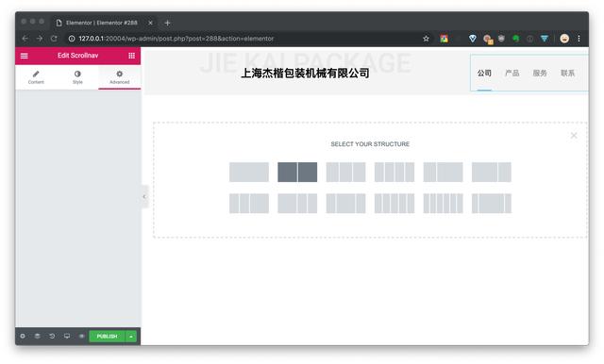Click the browser address bar URL
Screen dimensions: 604x364
pyautogui.click(x=176, y=39)
